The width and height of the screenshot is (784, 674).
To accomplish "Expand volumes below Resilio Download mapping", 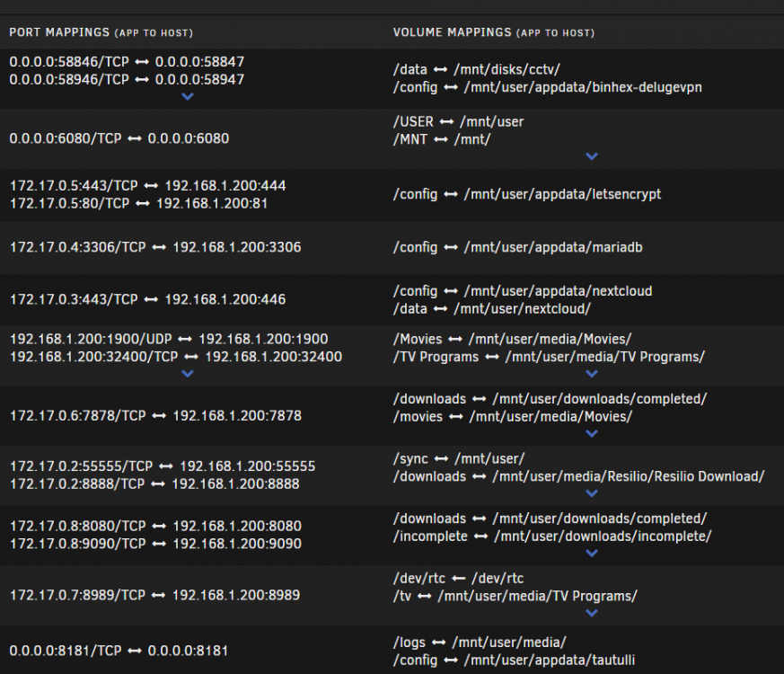I will pyautogui.click(x=592, y=492).
